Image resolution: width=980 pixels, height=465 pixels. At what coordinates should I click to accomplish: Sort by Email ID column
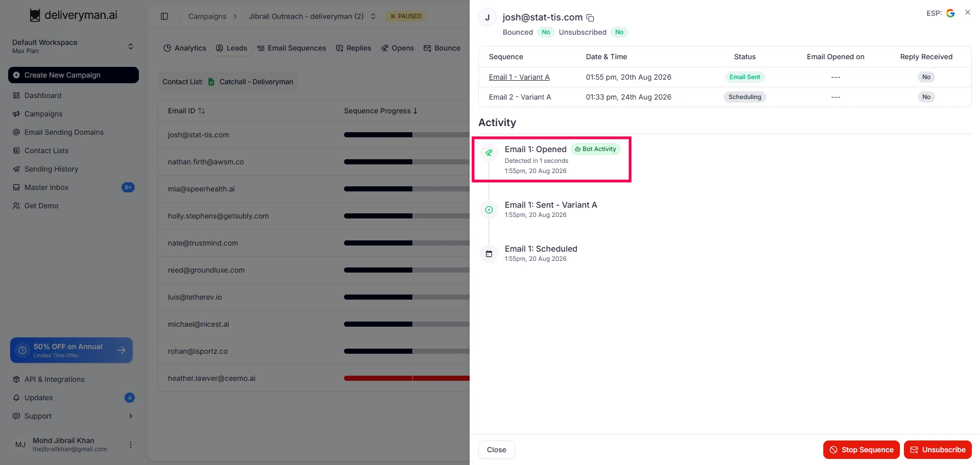[186, 111]
